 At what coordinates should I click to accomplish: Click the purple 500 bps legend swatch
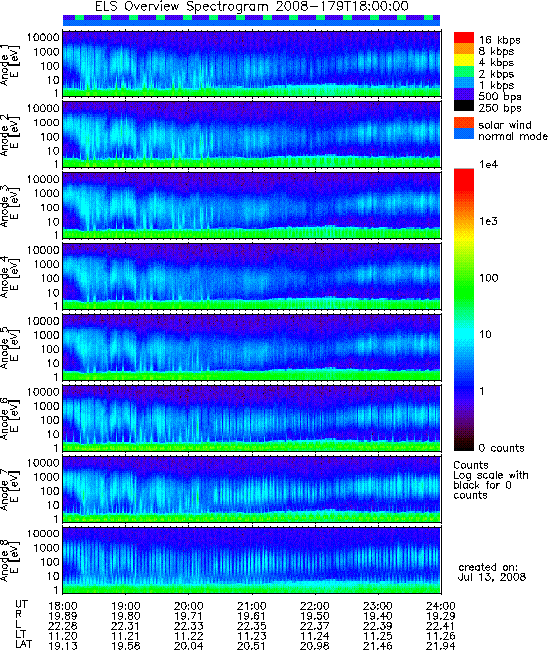pos(464,94)
